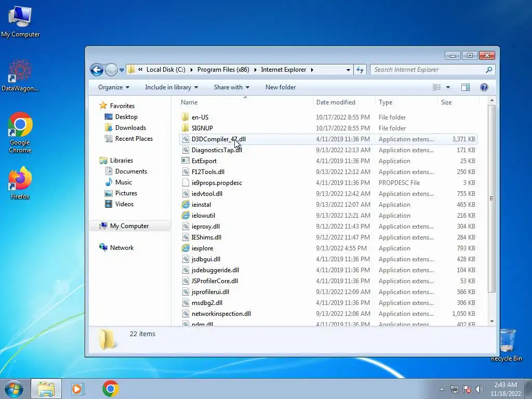Select the ie9props.propdesc file icon
This screenshot has height=399, width=532.
pos(185,182)
